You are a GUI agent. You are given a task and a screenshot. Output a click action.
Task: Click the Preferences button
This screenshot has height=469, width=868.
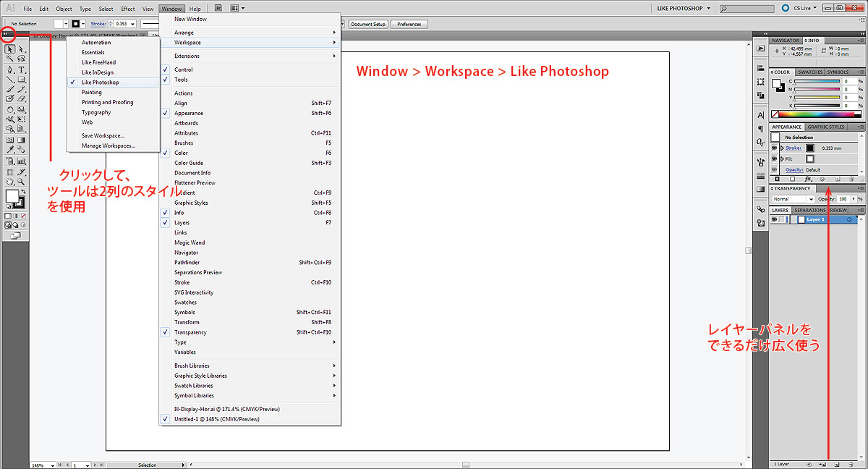pyautogui.click(x=409, y=24)
